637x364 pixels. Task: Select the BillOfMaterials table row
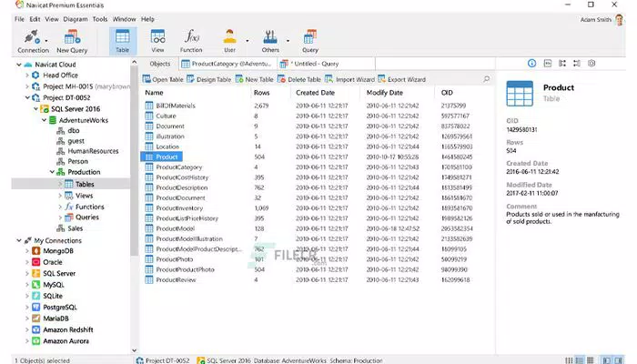tap(317, 106)
